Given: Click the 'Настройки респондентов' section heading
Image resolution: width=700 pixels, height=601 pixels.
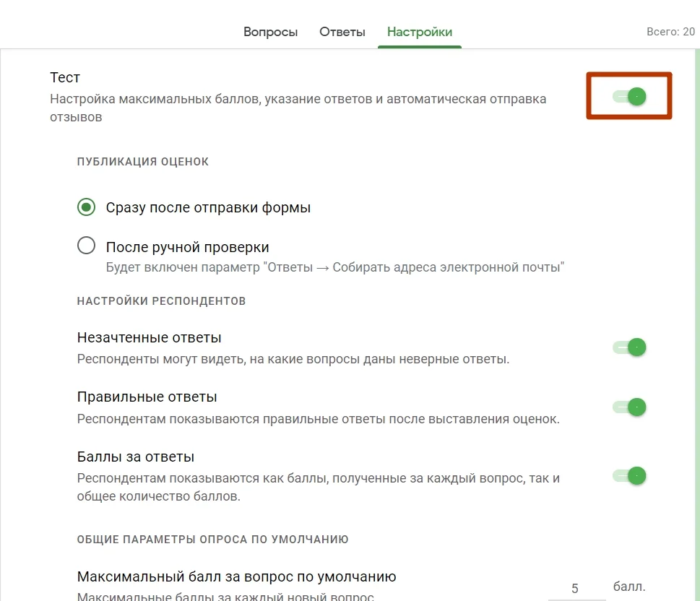Looking at the screenshot, I should click(x=161, y=301).
